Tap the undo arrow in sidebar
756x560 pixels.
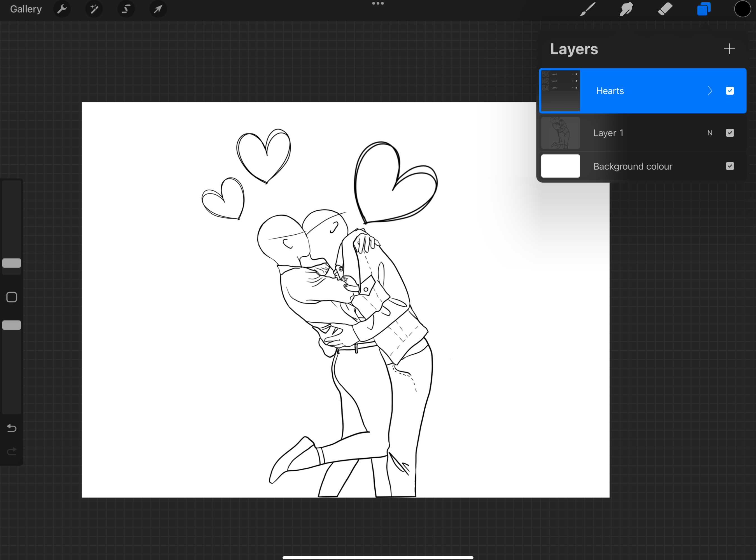(12, 428)
